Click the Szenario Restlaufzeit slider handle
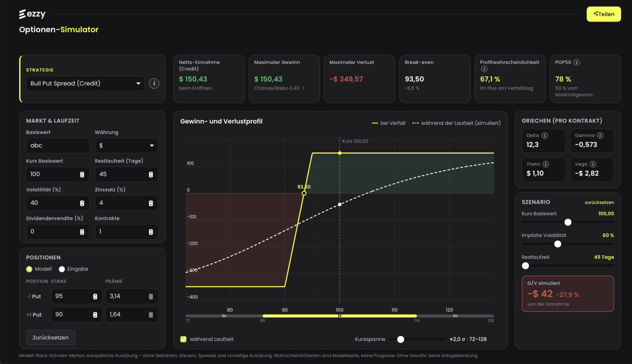The width and height of the screenshot is (632, 364). 525,266
